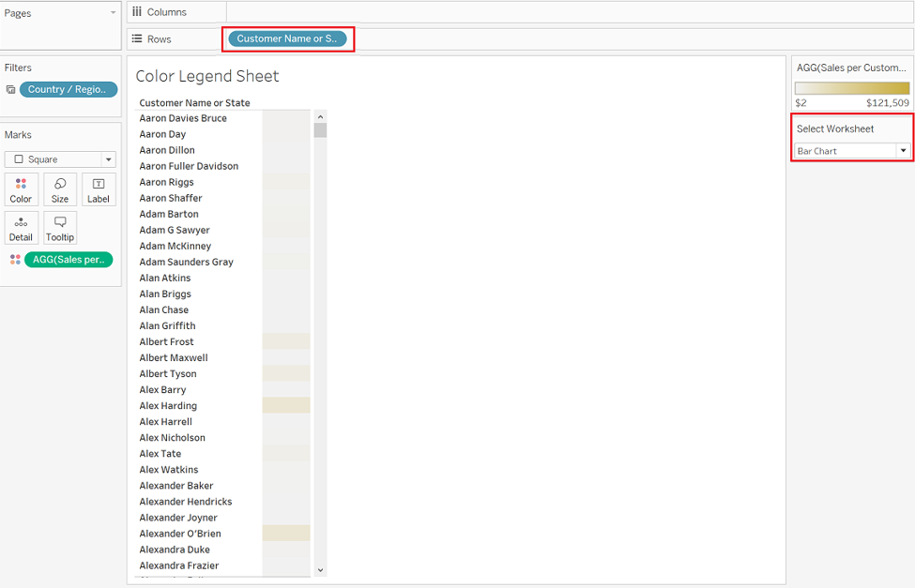Select Aaron Davies Bruce in the customer list
Image resolution: width=915 pixels, height=588 pixels.
click(x=183, y=117)
